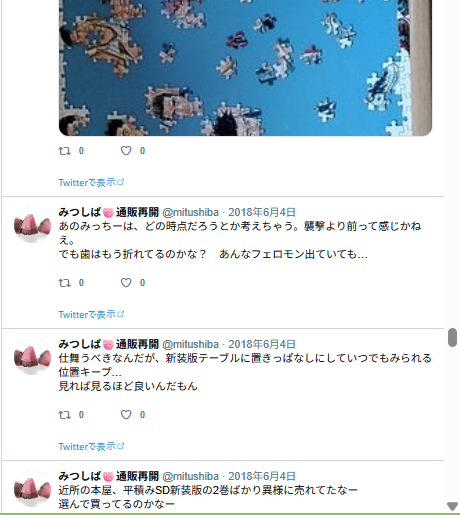The width and height of the screenshot is (460, 515).
Task: Click @mitushiba handle on the あのみっちーは tweet
Action: point(190,212)
